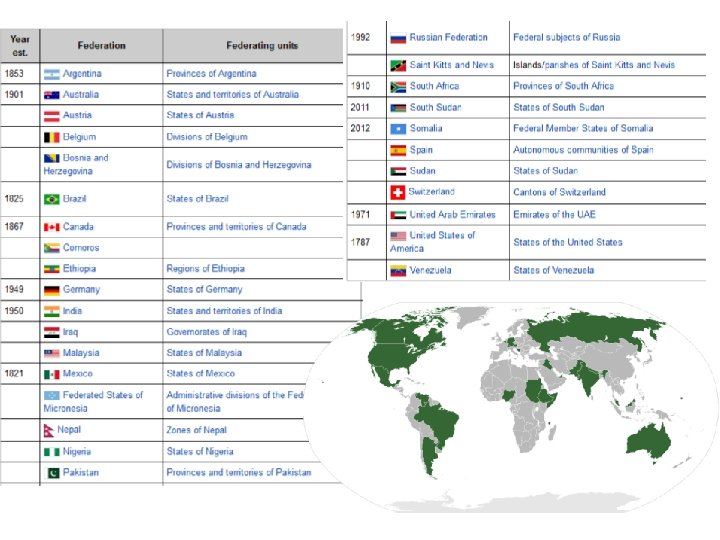The width and height of the screenshot is (720, 540).
Task: Click the Ethiopia flag icon
Action: (x=52, y=269)
